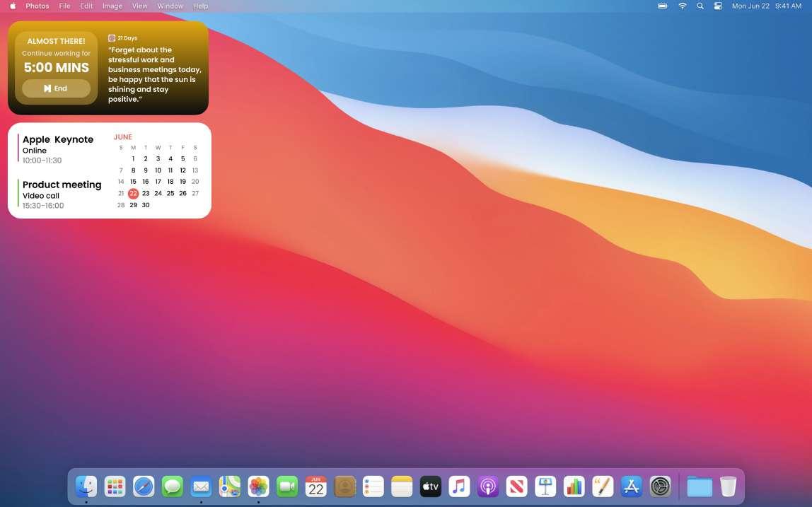Open the Messages app in the dock

tap(173, 486)
